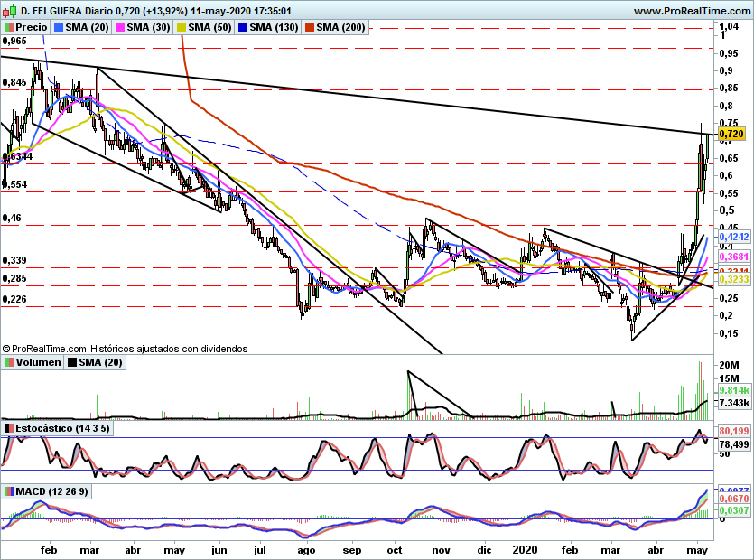Open the Volumen panel label
The width and height of the screenshot is (754, 560).
coord(38,362)
